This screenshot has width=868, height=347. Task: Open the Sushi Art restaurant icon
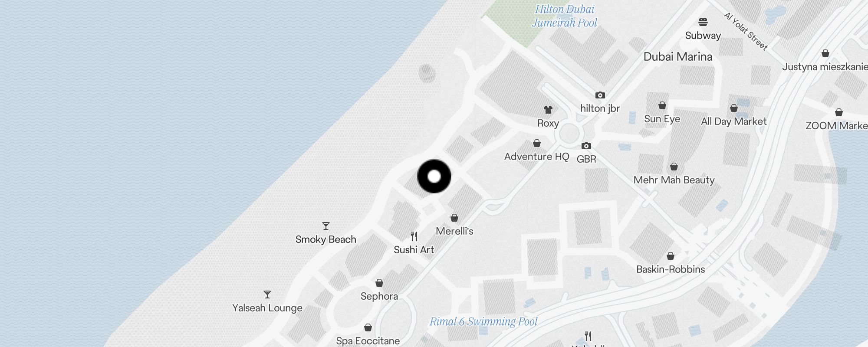(414, 236)
